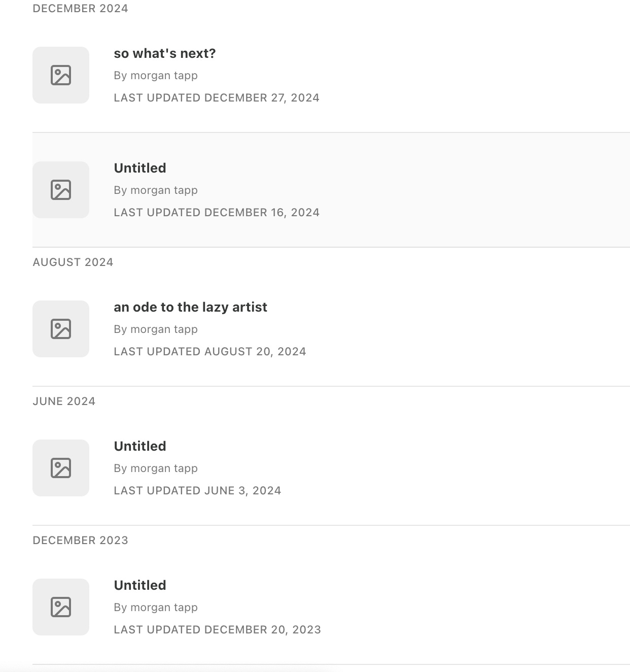Select the placeholder image for "an ode to the lazy artist"

[60, 328]
